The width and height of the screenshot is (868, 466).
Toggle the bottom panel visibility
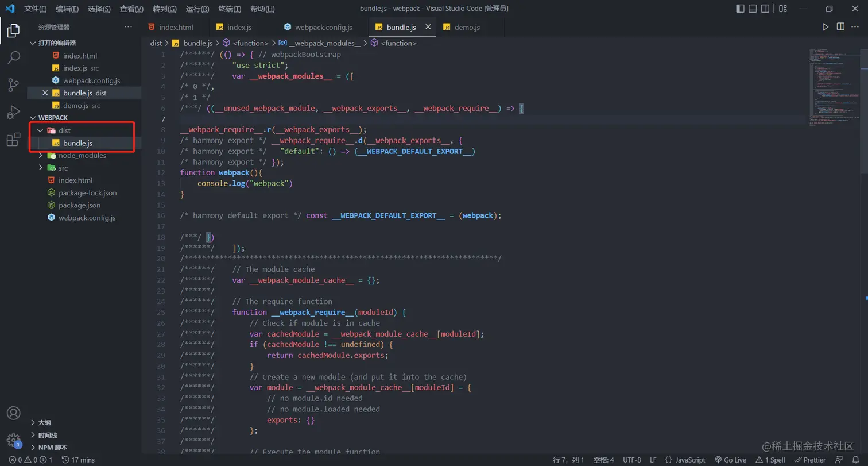pyautogui.click(x=753, y=9)
